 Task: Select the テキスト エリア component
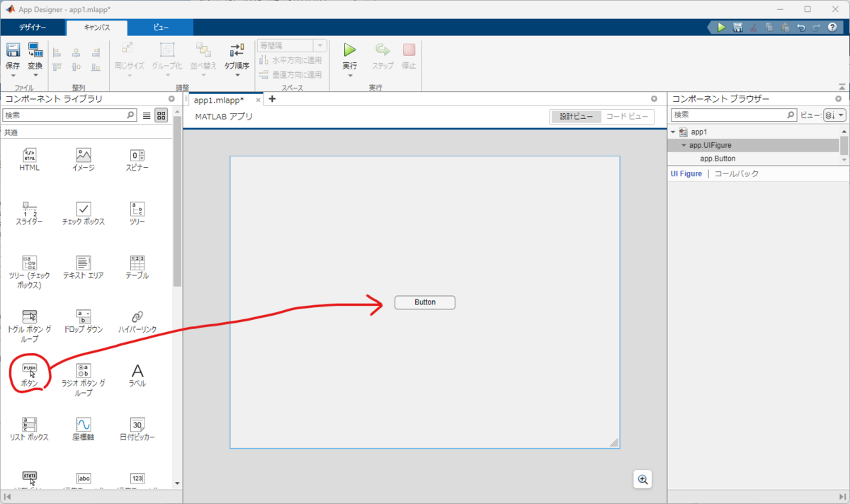[x=84, y=268]
